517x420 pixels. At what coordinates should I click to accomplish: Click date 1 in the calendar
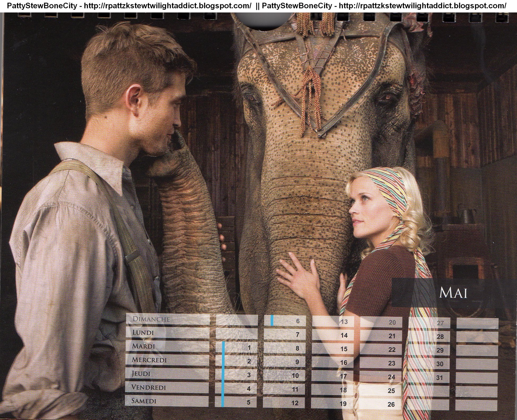(x=249, y=348)
